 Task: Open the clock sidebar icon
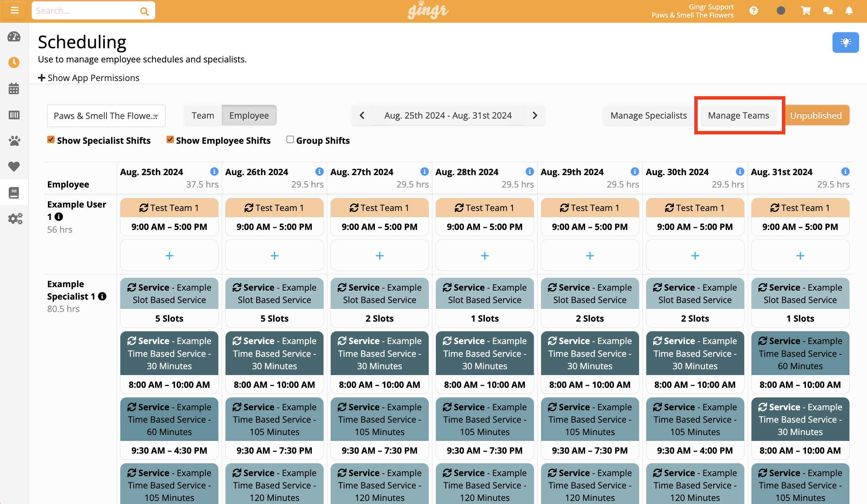(x=14, y=62)
